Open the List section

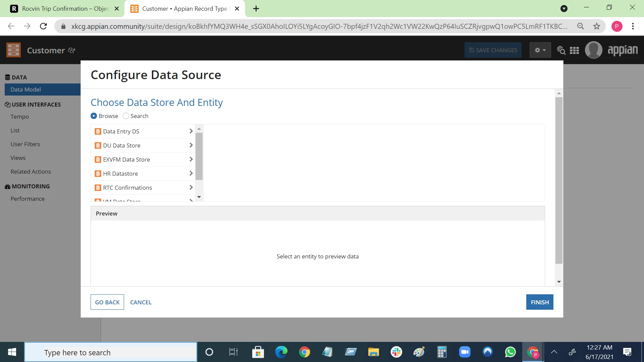[x=15, y=130]
